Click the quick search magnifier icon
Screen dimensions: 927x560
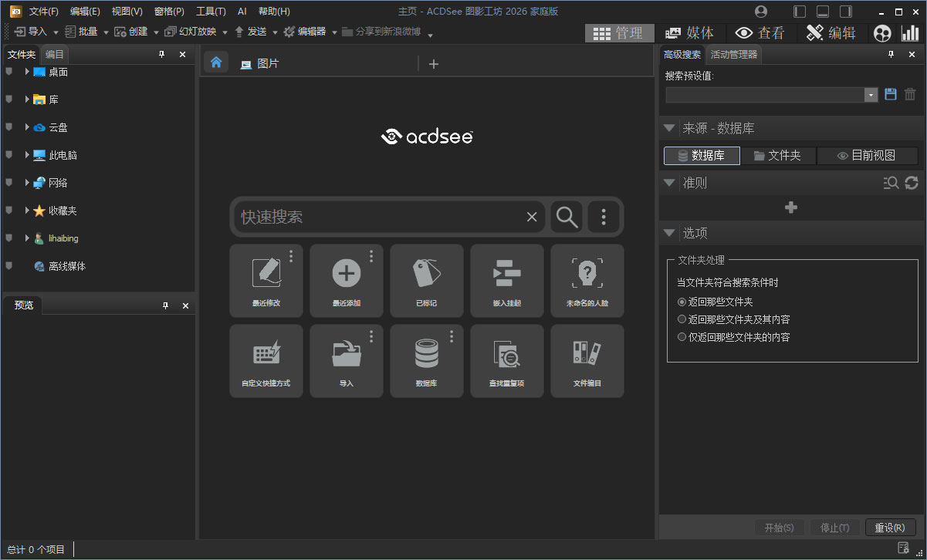pyautogui.click(x=567, y=217)
